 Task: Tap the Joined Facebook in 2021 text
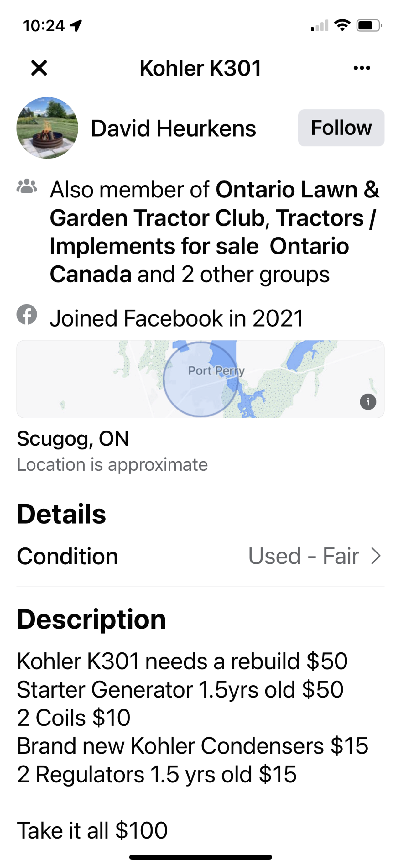pos(177,318)
